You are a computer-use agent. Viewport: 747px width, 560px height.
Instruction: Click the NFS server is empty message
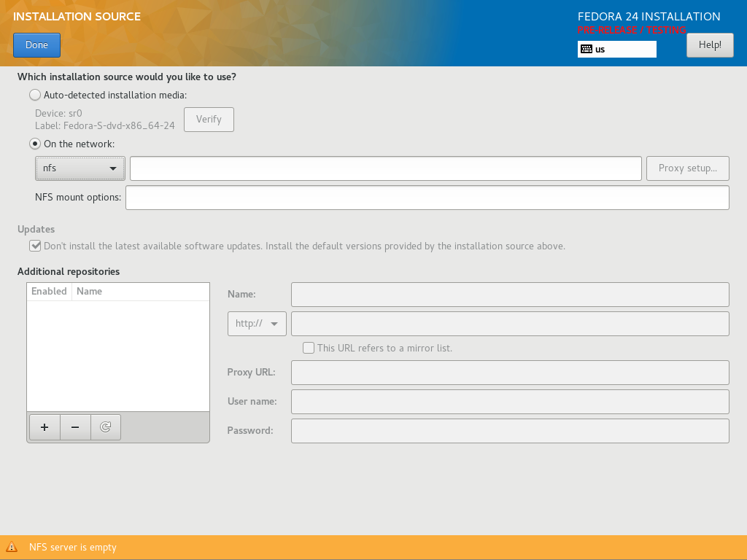(72, 547)
